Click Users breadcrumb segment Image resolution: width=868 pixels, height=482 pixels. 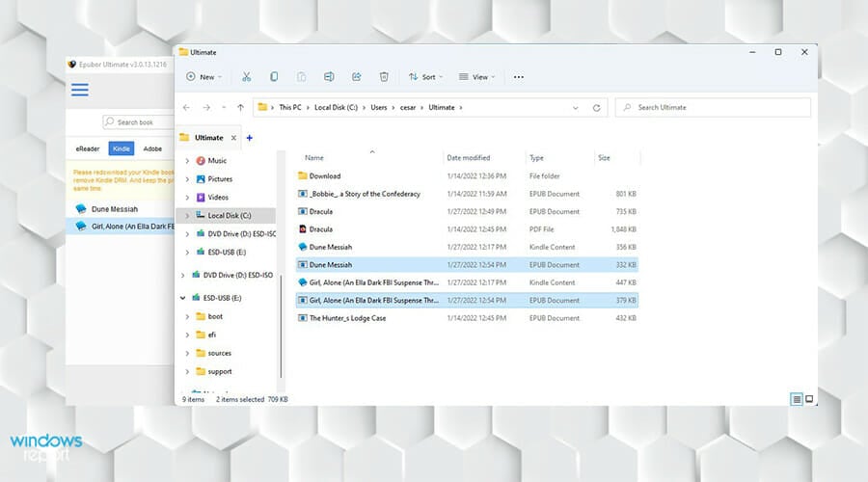379,107
